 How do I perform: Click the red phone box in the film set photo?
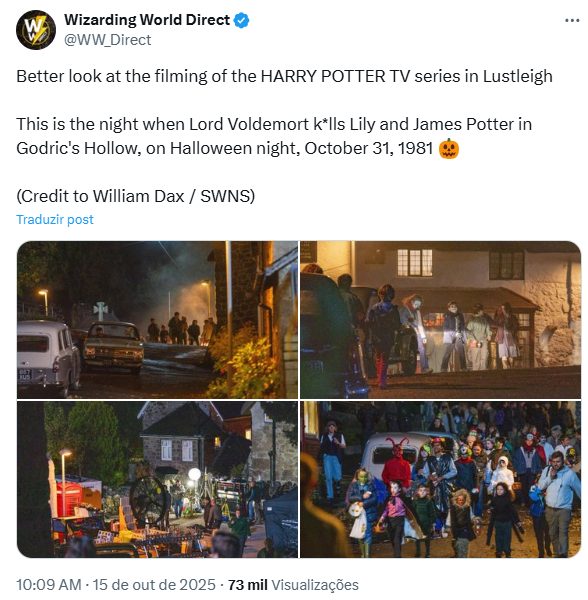pos(69,497)
